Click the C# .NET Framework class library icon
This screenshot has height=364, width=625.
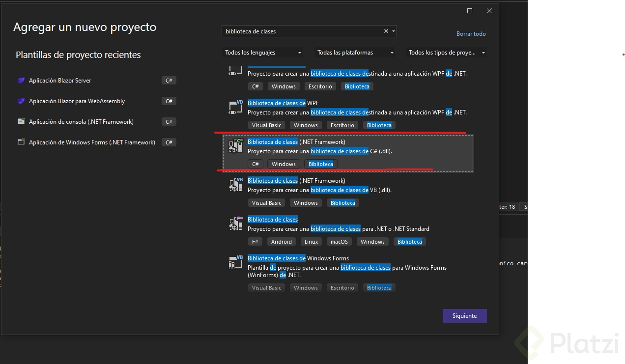[x=236, y=146]
